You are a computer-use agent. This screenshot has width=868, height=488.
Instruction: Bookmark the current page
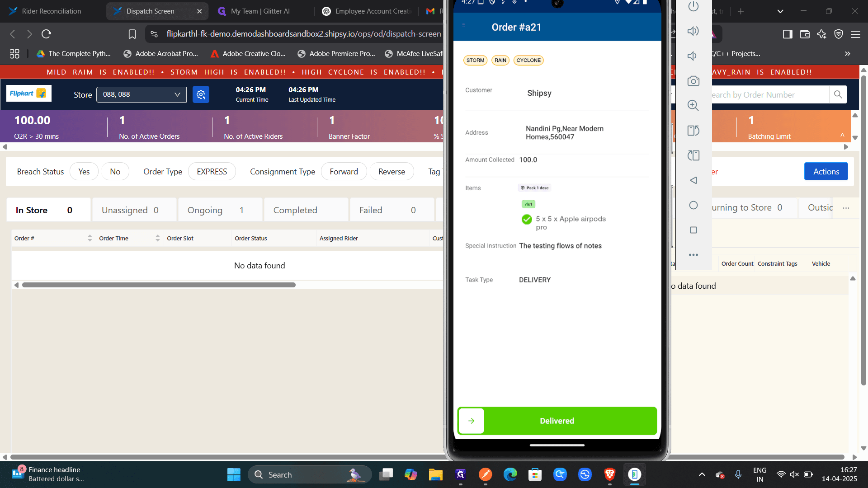(132, 34)
